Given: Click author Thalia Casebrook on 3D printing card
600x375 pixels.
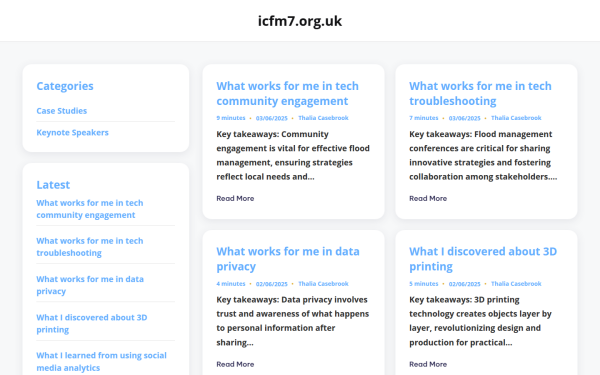Looking at the screenshot, I should (x=516, y=284).
